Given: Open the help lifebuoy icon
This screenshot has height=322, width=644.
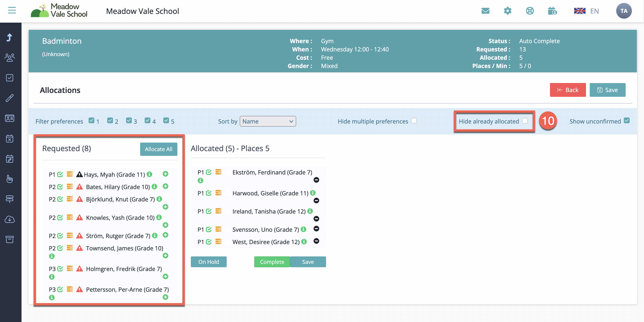Looking at the screenshot, I should tap(530, 11).
